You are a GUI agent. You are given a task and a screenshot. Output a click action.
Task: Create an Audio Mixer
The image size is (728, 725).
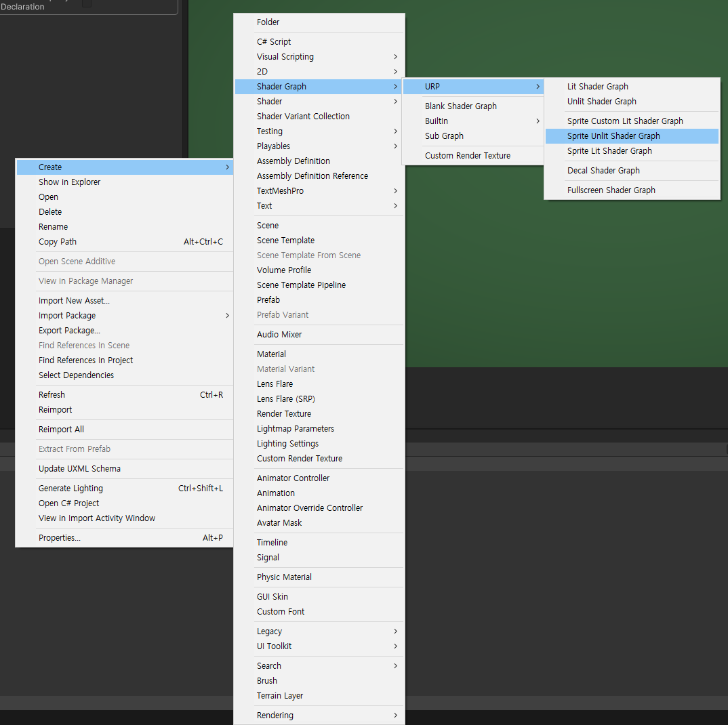click(x=319, y=335)
